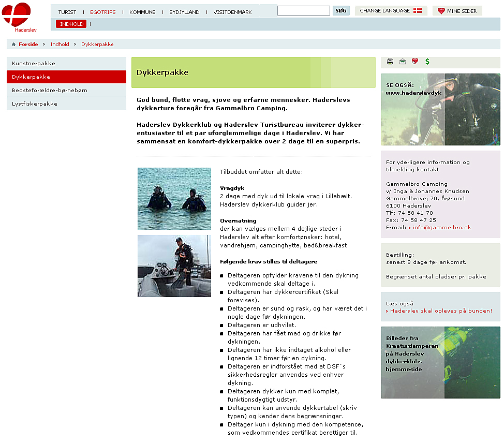Click photo of two divers in water
Viewport: 504px width, 443px height.
click(x=174, y=198)
